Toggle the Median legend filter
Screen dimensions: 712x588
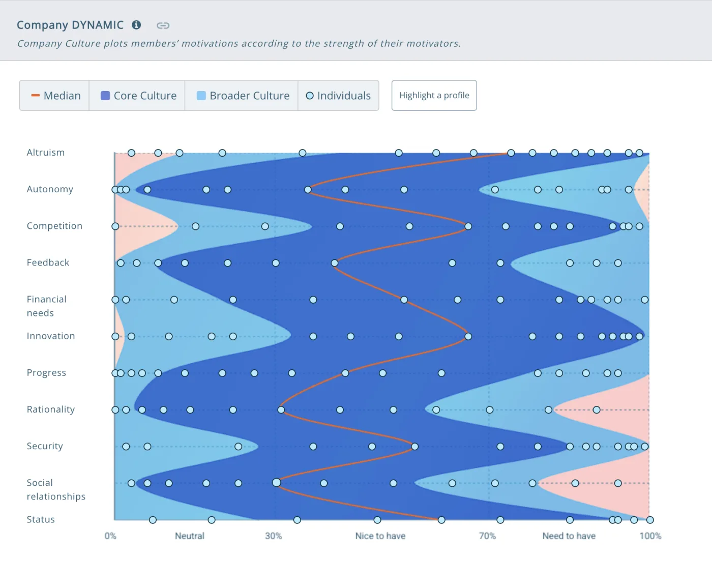(54, 95)
